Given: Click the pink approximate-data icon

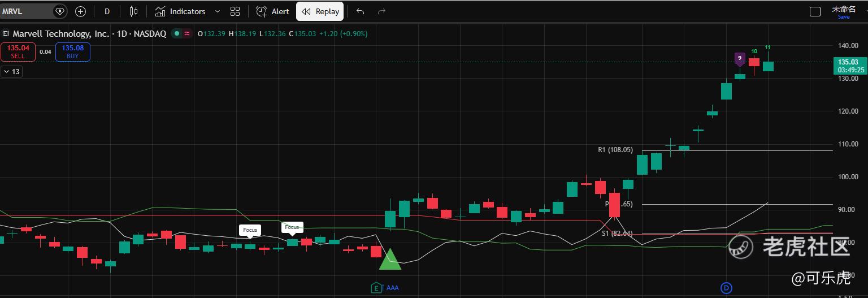Looking at the screenshot, I should 187,34.
